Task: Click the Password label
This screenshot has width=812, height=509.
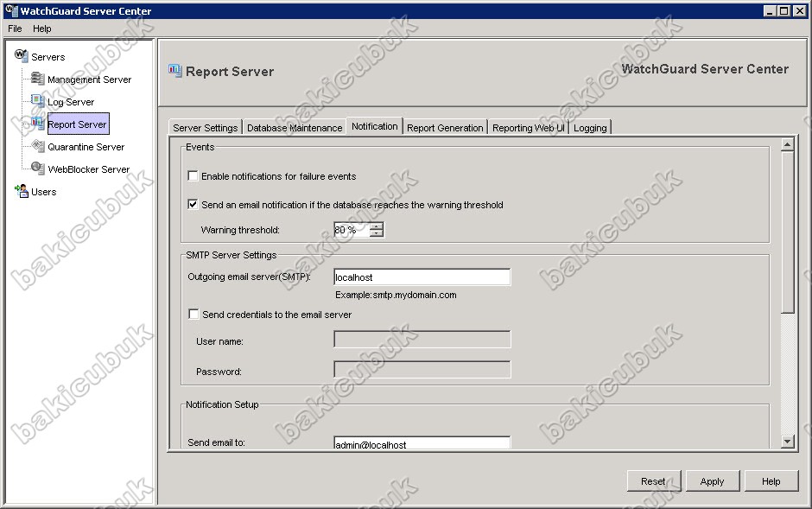Action: click(219, 372)
